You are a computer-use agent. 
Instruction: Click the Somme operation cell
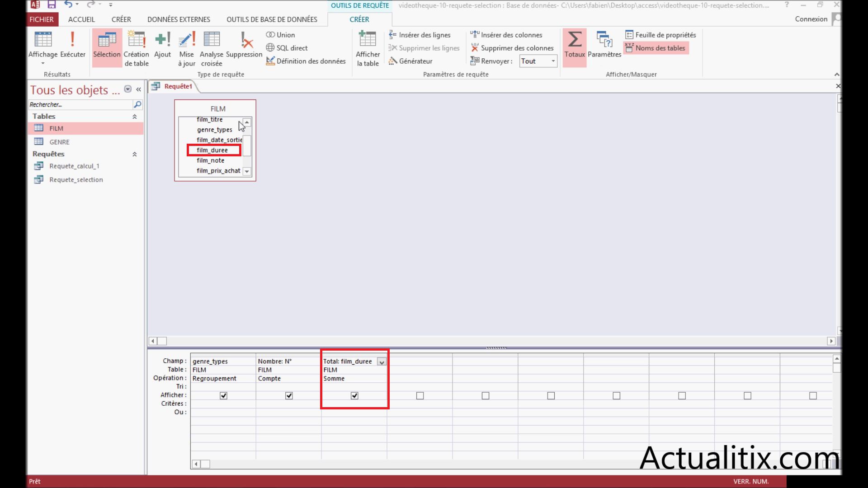(354, 379)
